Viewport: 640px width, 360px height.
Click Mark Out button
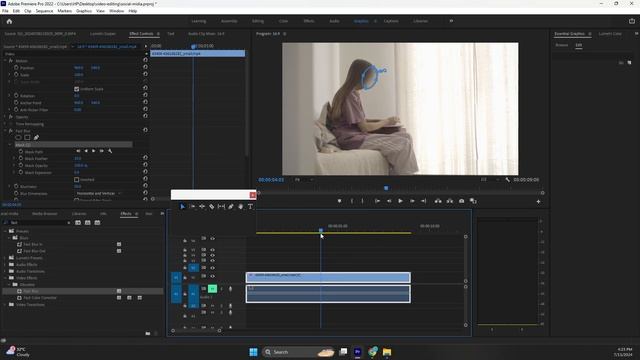362,201
